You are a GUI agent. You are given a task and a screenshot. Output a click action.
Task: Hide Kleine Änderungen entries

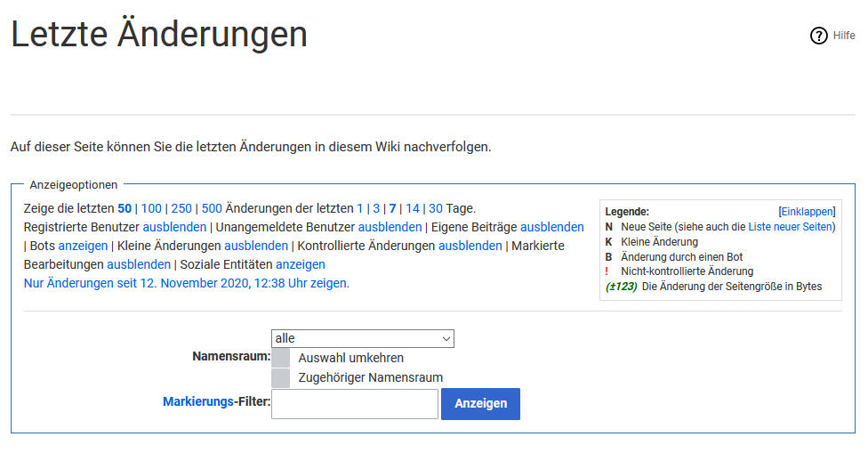pos(256,246)
